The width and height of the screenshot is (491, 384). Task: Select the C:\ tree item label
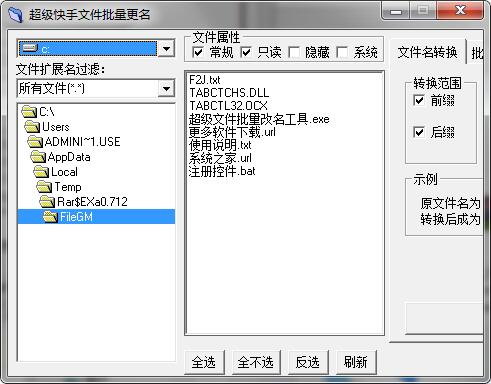pos(47,112)
